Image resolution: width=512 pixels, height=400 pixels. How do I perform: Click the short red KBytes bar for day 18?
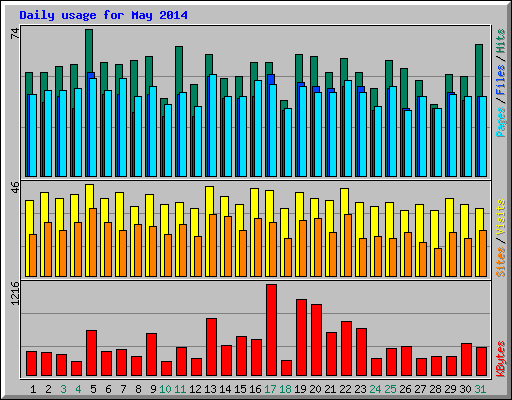click(x=286, y=368)
